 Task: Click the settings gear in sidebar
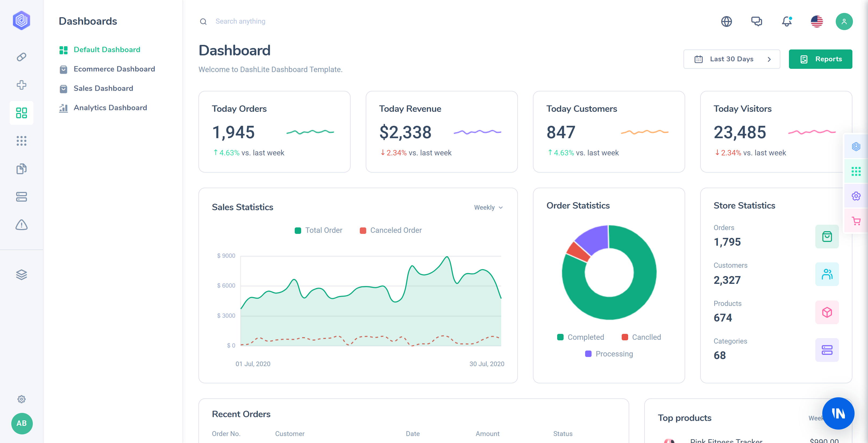point(22,399)
